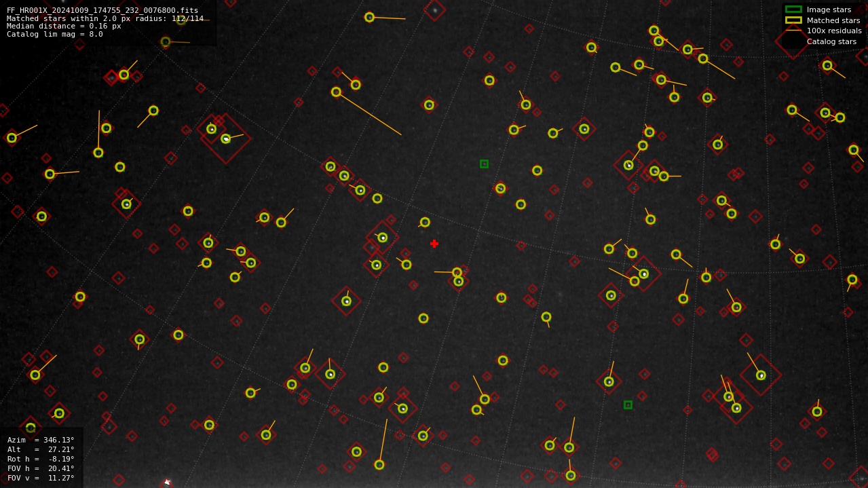The width and height of the screenshot is (868, 488).
Task: Click the 'FOV v = 11.27°' readout
Action: tap(41, 478)
